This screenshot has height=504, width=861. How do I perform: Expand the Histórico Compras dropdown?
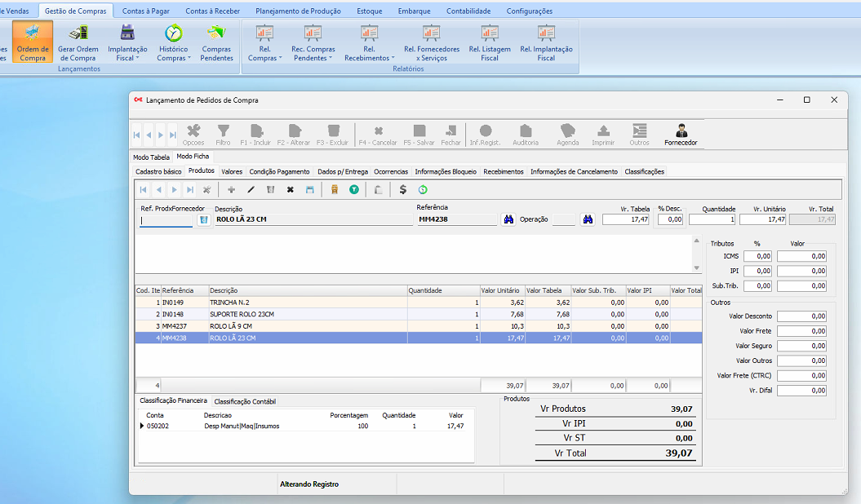click(173, 54)
